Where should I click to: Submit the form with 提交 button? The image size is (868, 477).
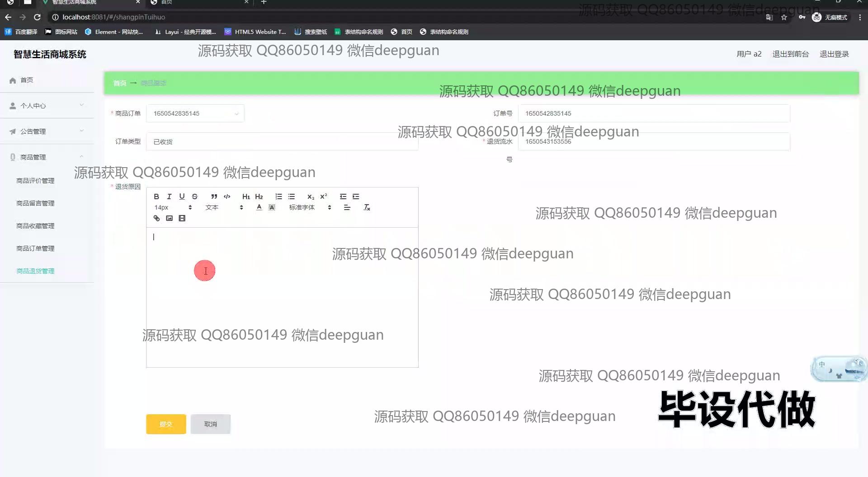pos(166,424)
